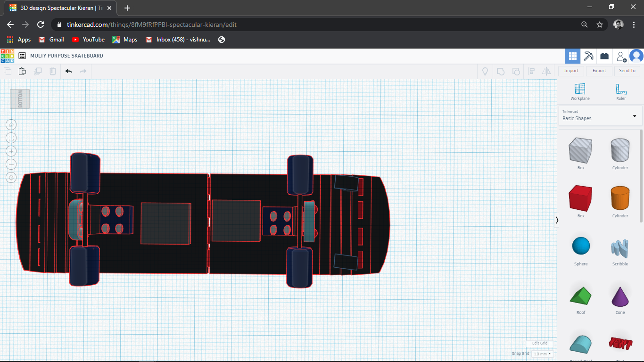Screen dimensions: 644x362
Task: Click the Delete trash icon
Action: [x=53, y=71]
